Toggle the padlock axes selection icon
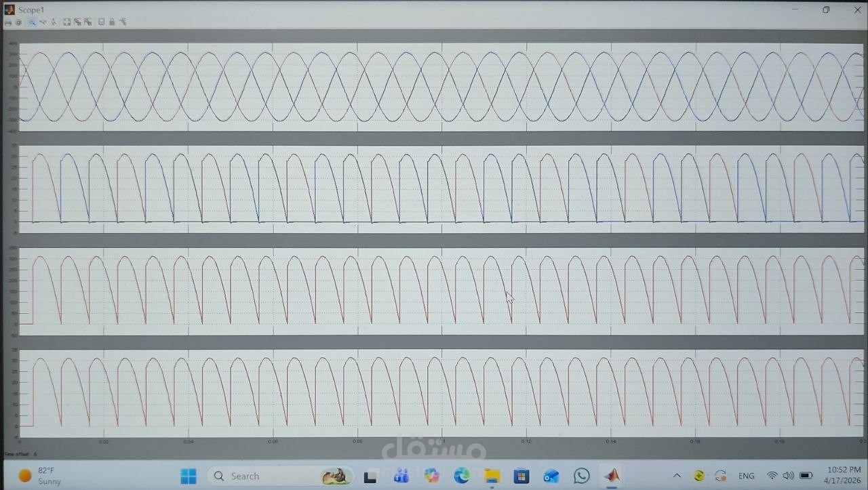This screenshot has height=490, width=868. tap(112, 22)
